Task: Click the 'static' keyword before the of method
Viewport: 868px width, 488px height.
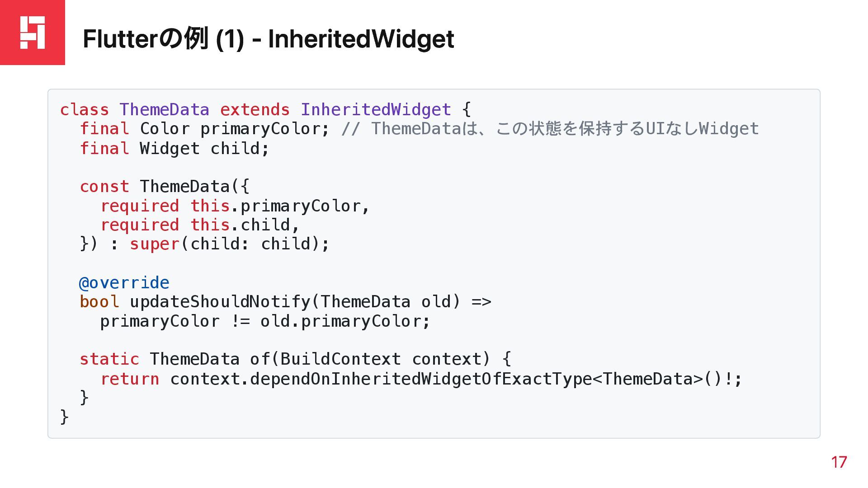Action: point(109,359)
